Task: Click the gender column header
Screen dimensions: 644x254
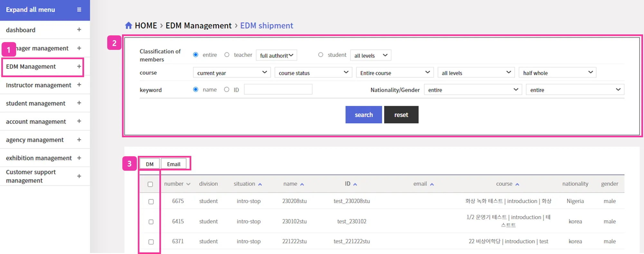Action: click(610, 184)
